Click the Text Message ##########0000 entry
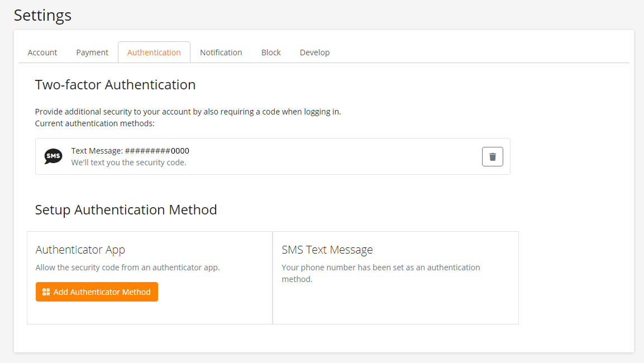The width and height of the screenshot is (644, 363). pyautogui.click(x=273, y=156)
